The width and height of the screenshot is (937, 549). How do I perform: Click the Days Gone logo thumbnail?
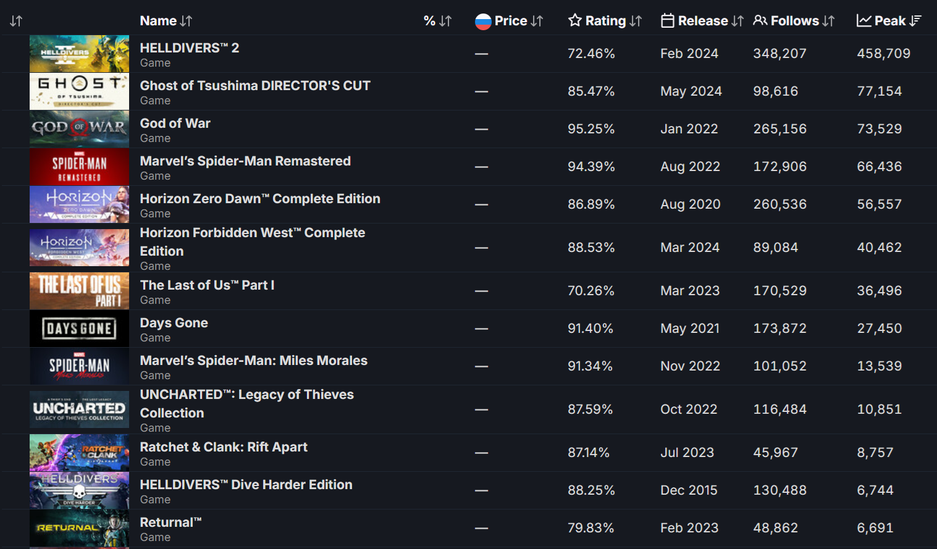[79, 329]
